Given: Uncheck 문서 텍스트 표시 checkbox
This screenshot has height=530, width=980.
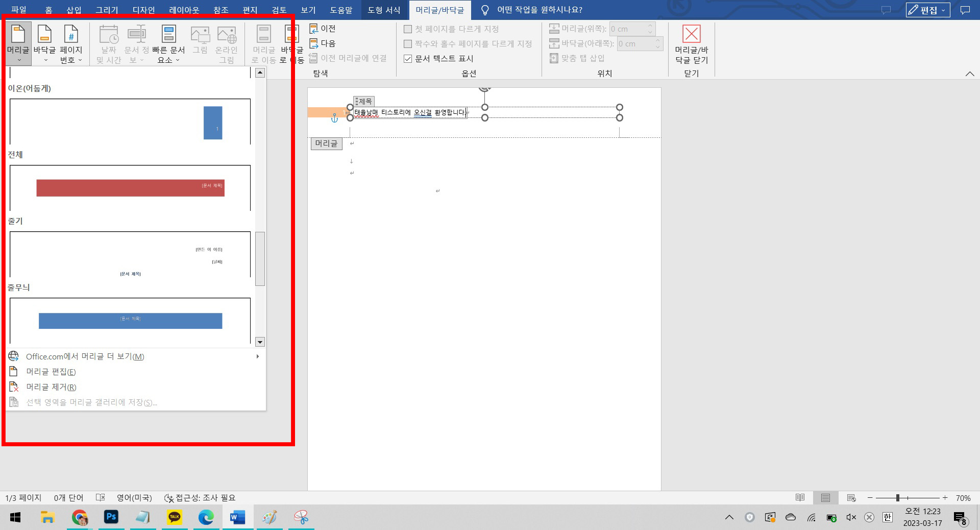Looking at the screenshot, I should pyautogui.click(x=408, y=59).
